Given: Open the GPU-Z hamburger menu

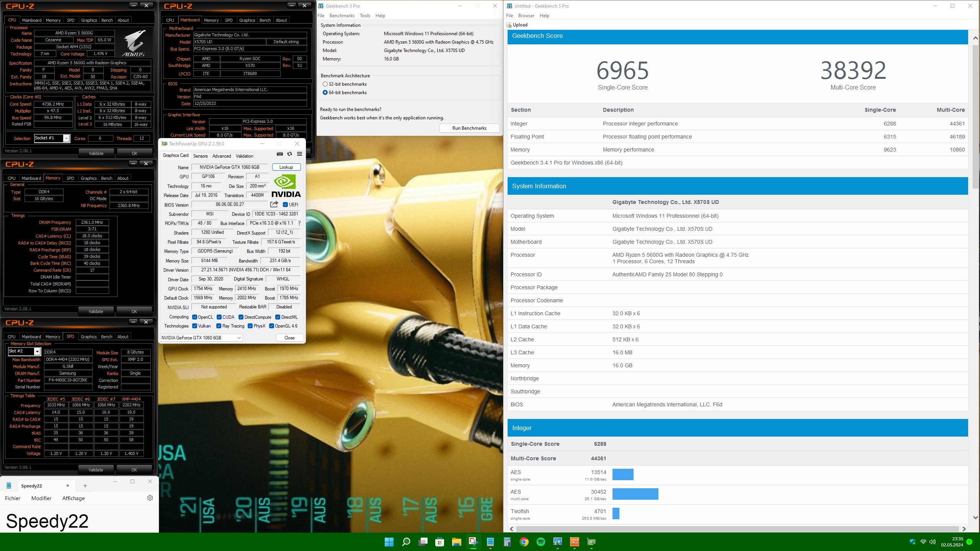Looking at the screenshot, I should (x=299, y=154).
